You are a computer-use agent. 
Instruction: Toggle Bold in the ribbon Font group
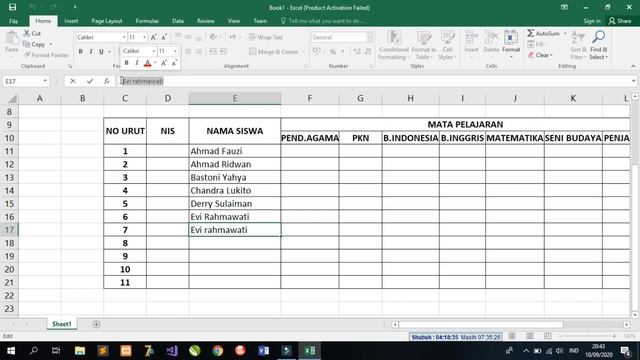point(80,51)
